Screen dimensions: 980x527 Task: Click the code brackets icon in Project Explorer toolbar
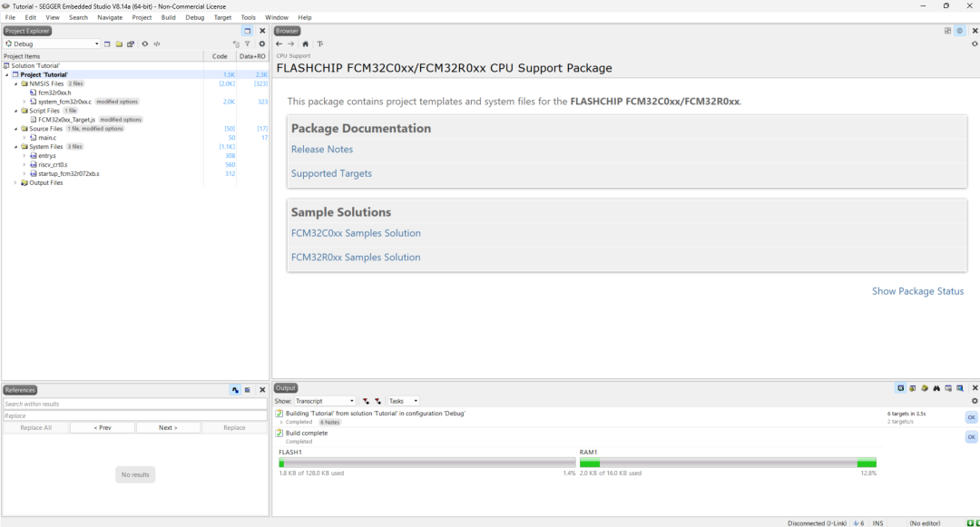pyautogui.click(x=157, y=44)
